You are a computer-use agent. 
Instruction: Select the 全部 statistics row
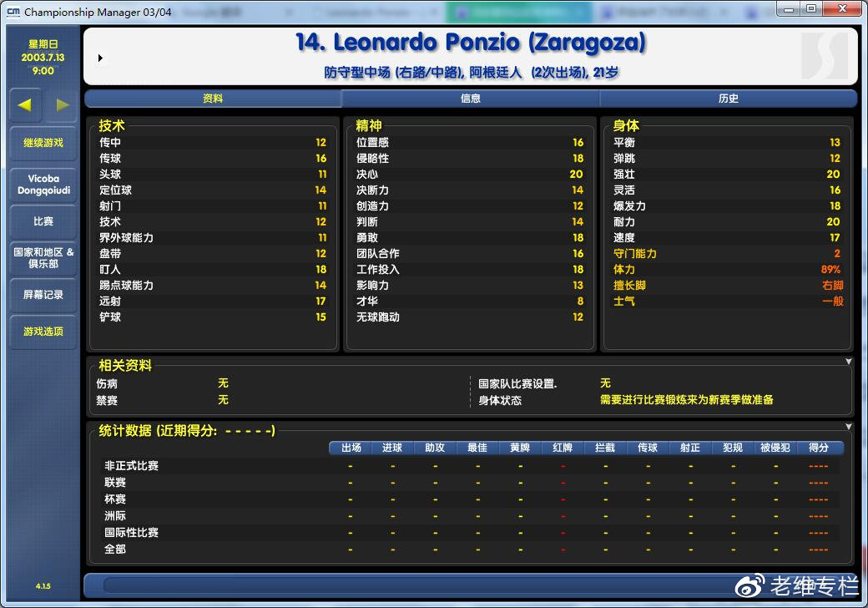click(471, 549)
